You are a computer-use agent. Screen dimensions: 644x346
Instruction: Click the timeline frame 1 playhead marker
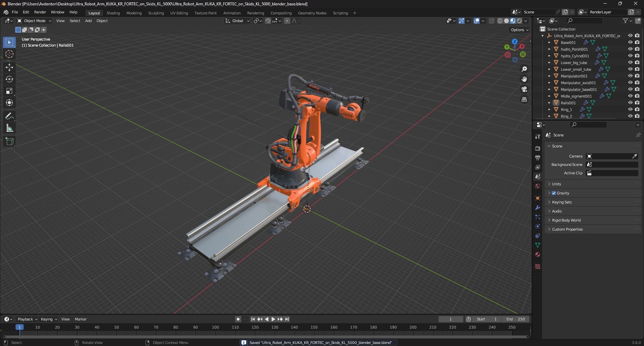19,327
